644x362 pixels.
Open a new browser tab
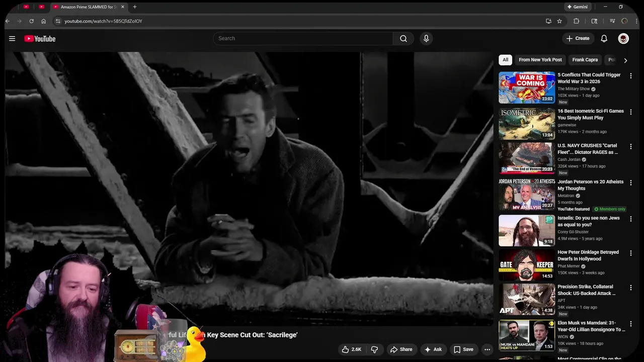pyautogui.click(x=134, y=7)
